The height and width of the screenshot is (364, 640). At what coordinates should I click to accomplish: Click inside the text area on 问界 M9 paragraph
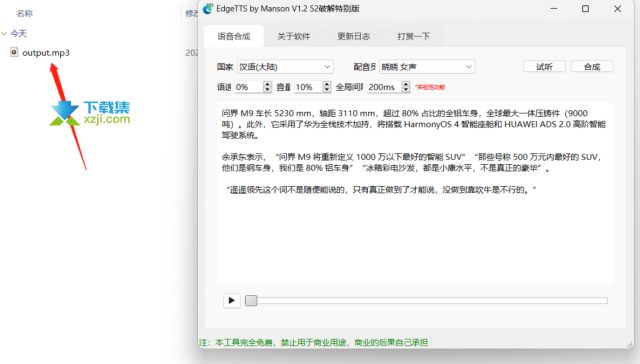pyautogui.click(x=413, y=124)
